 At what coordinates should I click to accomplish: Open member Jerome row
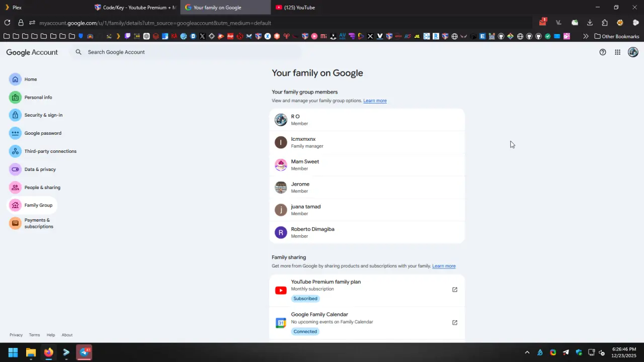coord(367,188)
